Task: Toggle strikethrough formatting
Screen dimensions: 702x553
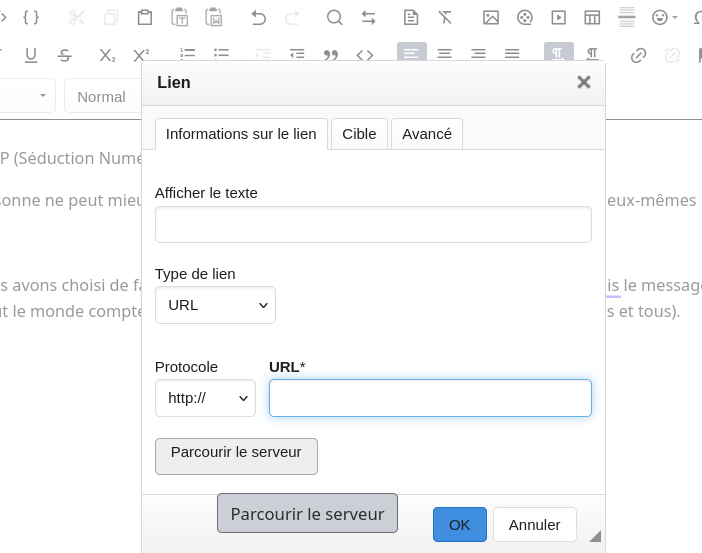Action: pyautogui.click(x=65, y=55)
